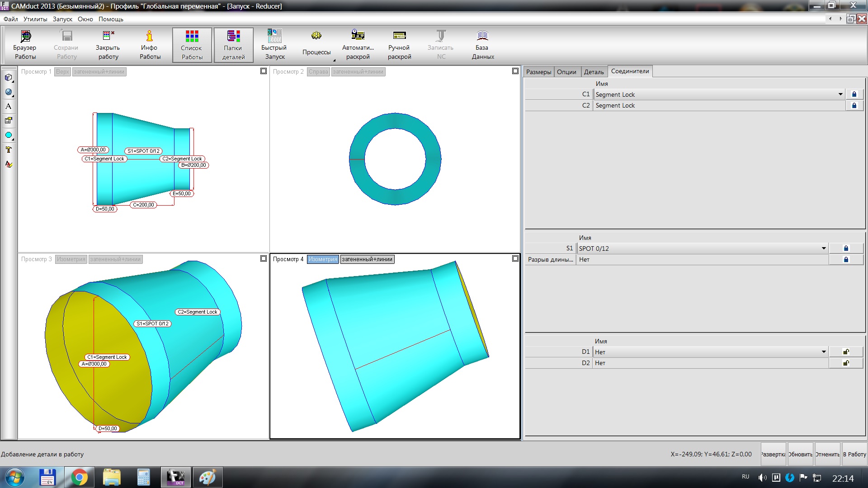Open the S1 SPOT 0/12 dropdown
Image resolution: width=868 pixels, height=488 pixels.
click(824, 249)
